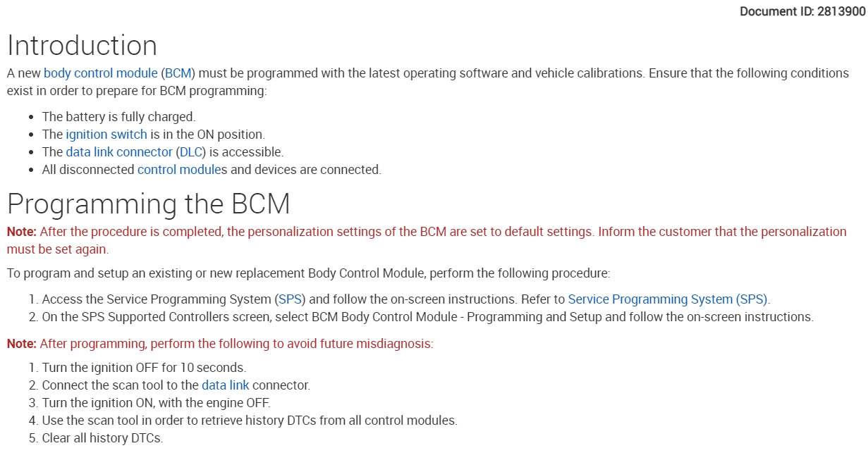
Task: Click the red note about avoiding future misdiagnosis
Action: pyautogui.click(x=220, y=344)
